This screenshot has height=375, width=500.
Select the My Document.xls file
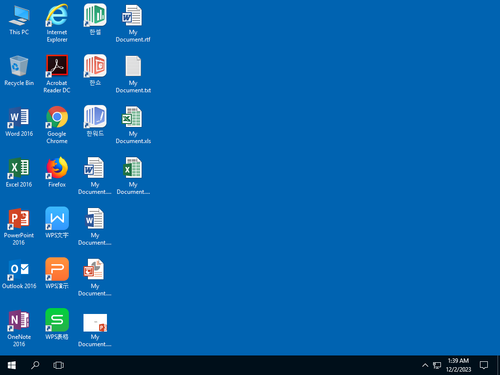(x=133, y=125)
